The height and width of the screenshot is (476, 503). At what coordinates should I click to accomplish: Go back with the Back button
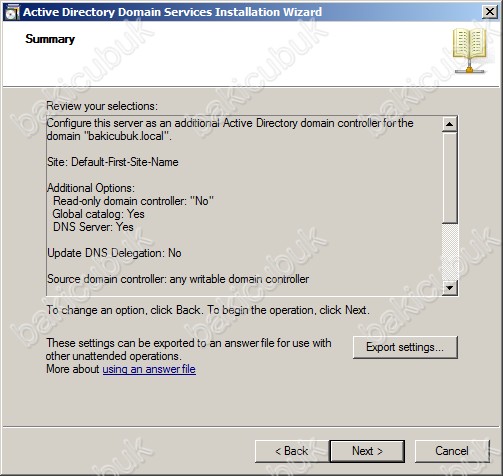click(292, 451)
